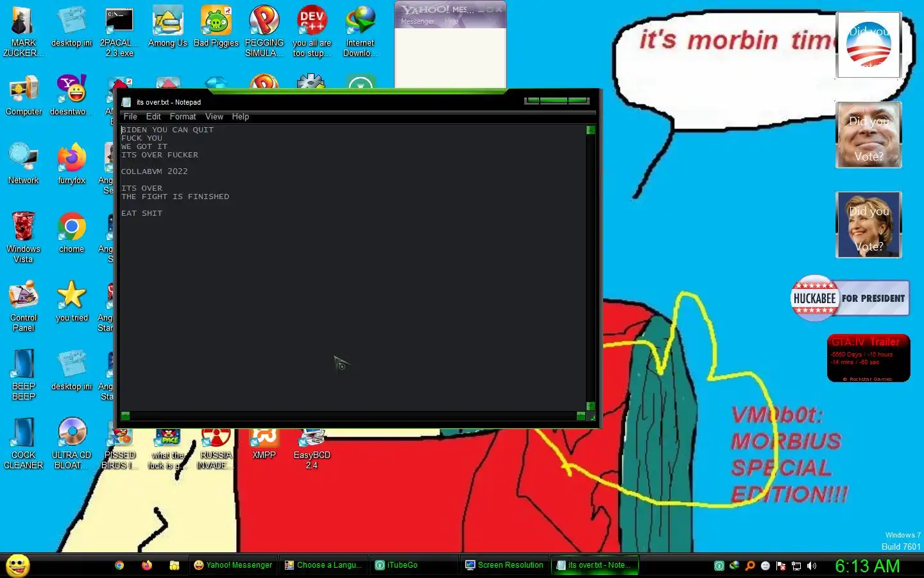Viewport: 924px width, 578px height.
Task: Open Internet Download Manager shortcut
Action: pos(360,31)
